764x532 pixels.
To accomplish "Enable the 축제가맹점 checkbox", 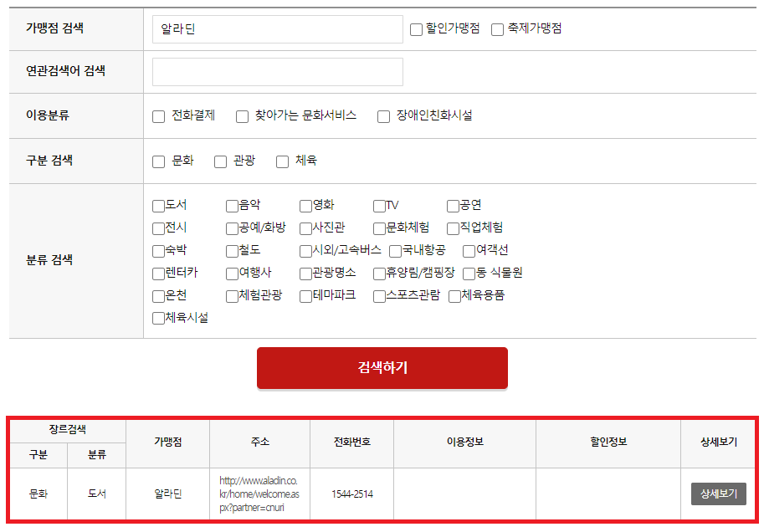I will pyautogui.click(x=498, y=28).
